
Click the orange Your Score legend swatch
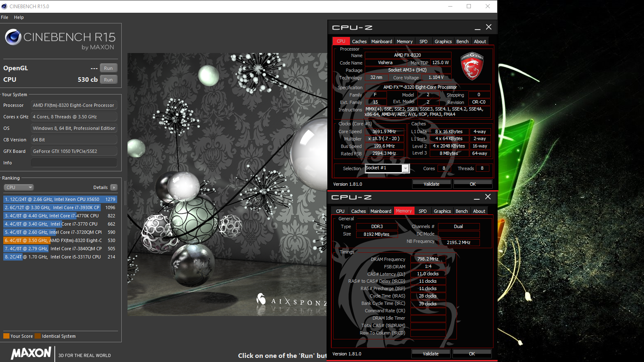coord(6,336)
